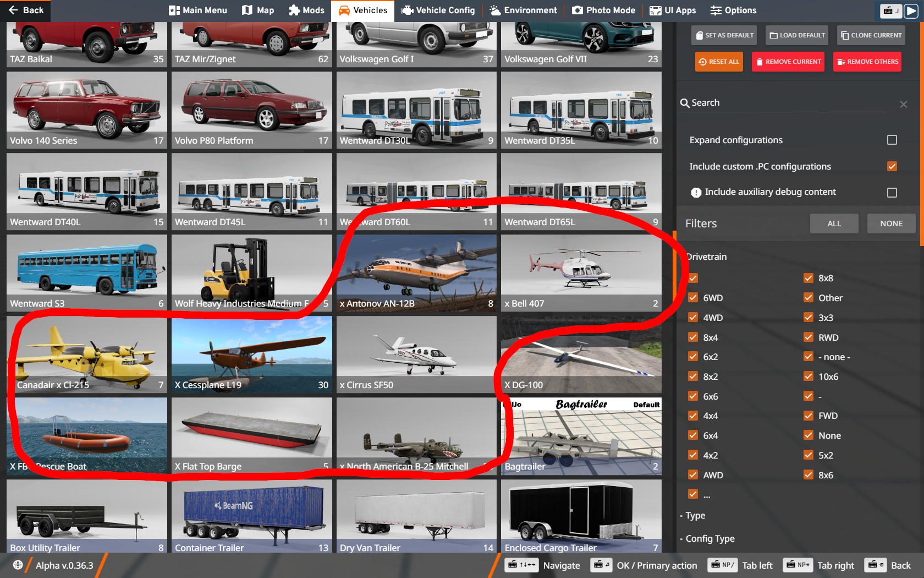Click Remove Others button

[867, 62]
